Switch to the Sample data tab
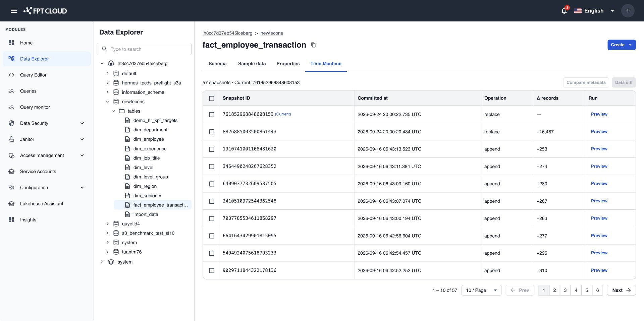644x321 pixels. click(x=252, y=64)
